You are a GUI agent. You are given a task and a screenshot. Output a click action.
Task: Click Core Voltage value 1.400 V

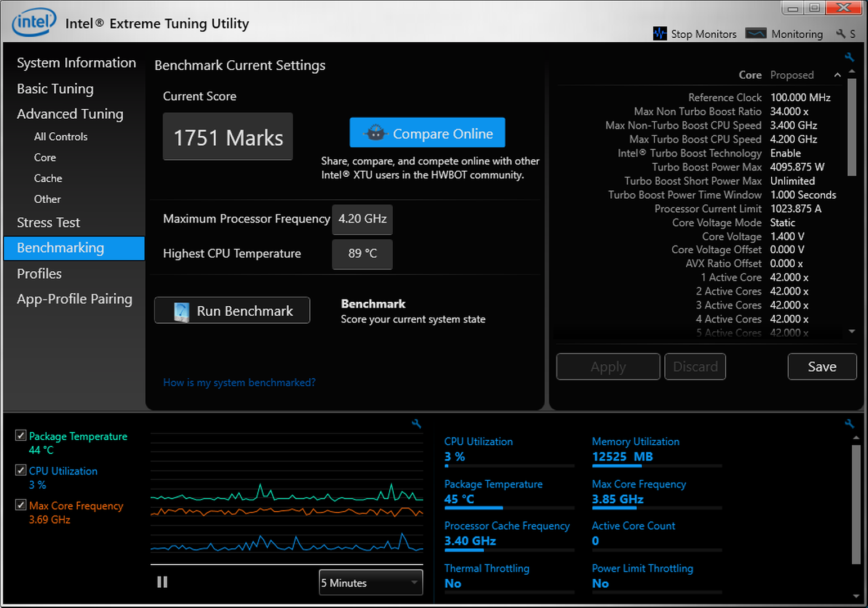coord(787,236)
